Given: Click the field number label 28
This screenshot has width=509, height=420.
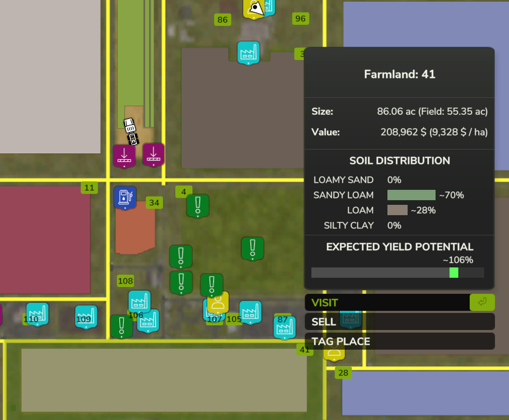Looking at the screenshot, I should click(343, 372).
